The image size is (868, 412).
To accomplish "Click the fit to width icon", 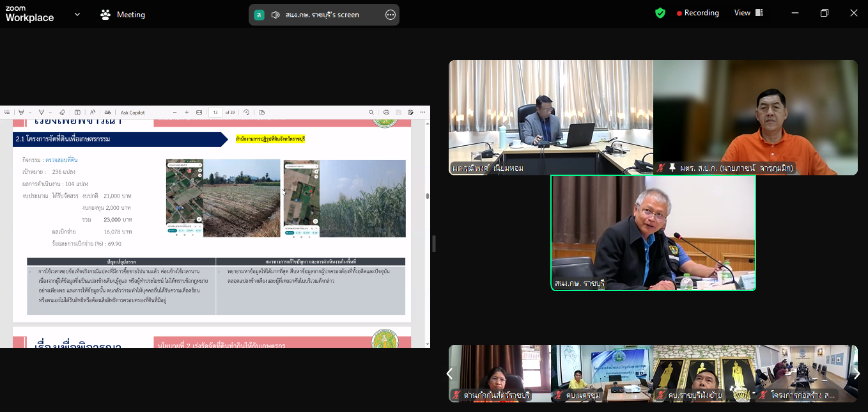I will [199, 113].
